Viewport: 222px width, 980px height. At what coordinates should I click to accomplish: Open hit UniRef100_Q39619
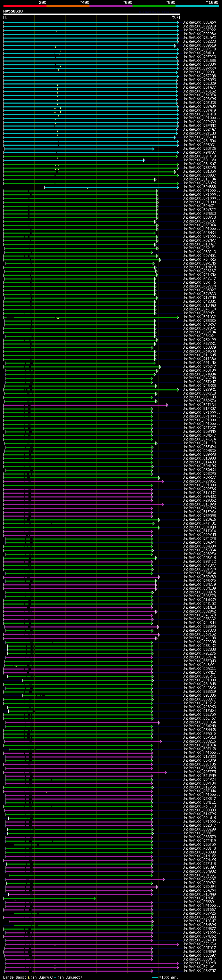click(x=199, y=45)
